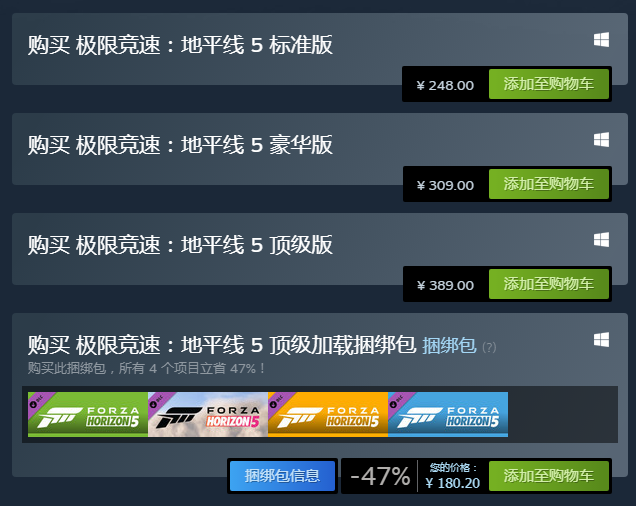The height and width of the screenshot is (506, 636).
Task: Click the Windows icon on the 顶级版 row
Action: click(601, 240)
